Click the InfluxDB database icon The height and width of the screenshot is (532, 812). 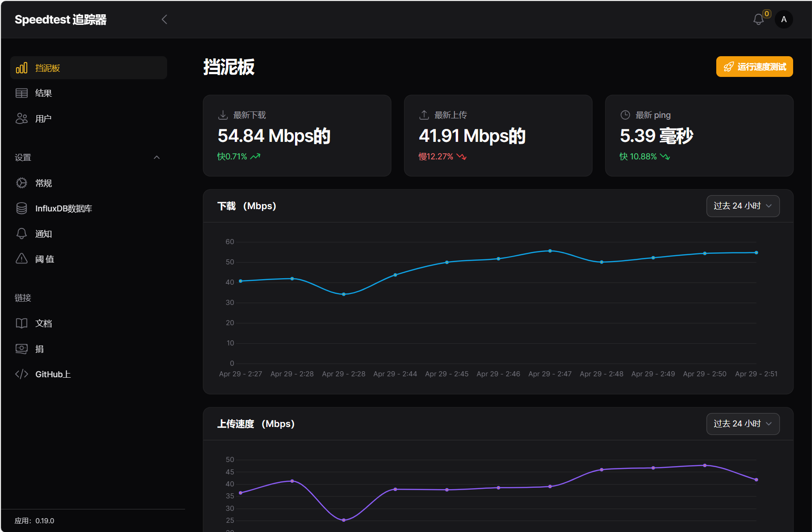[x=22, y=208]
